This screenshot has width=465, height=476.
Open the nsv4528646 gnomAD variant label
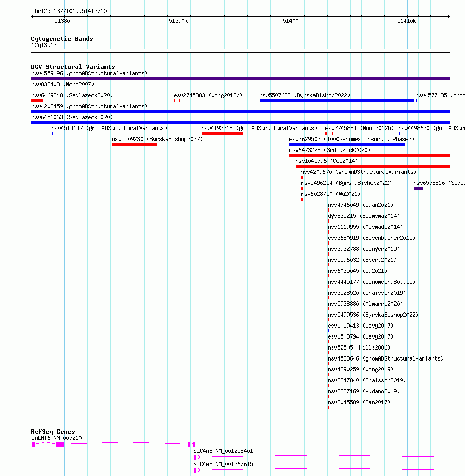[386, 358]
